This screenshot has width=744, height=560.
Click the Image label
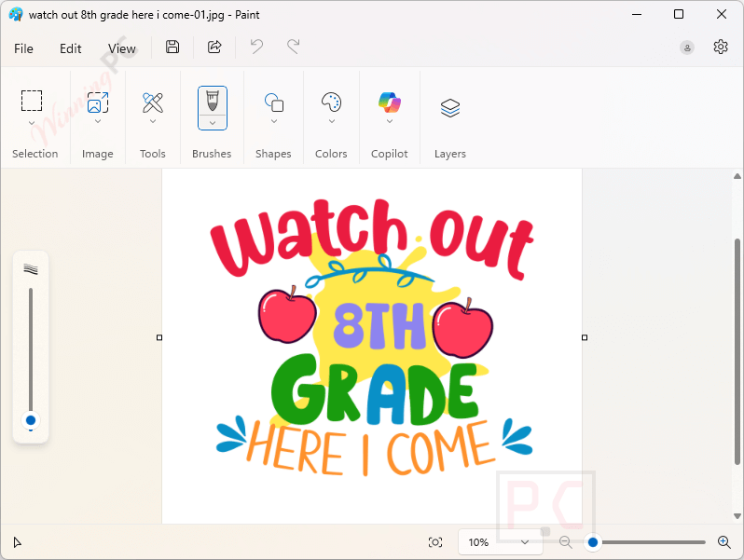tap(98, 154)
